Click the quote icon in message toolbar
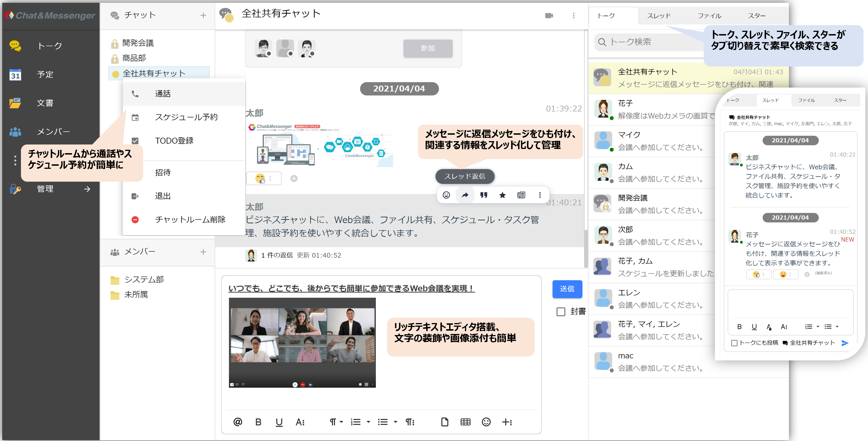Image resolution: width=868 pixels, height=441 pixels. 483,195
